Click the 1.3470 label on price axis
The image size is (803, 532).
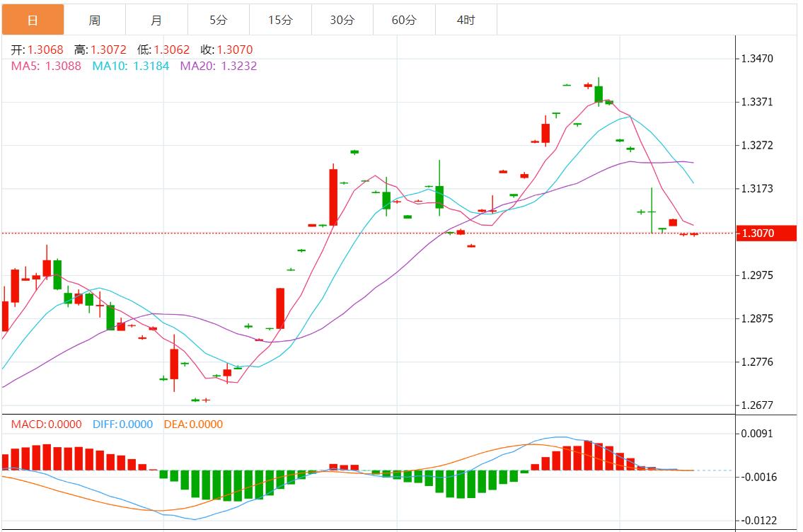point(756,59)
